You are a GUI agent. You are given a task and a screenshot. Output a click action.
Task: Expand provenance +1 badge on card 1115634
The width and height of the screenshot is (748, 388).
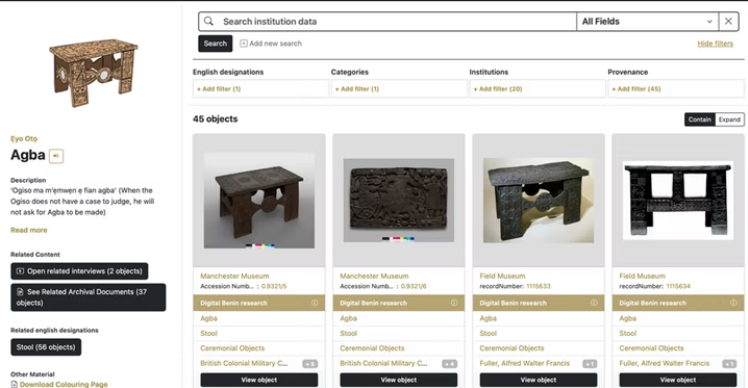(729, 364)
